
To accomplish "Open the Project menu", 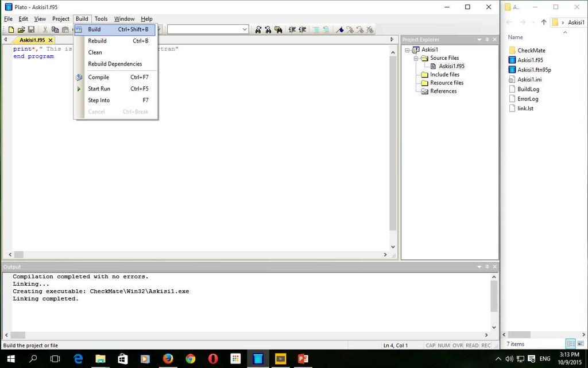I will [x=61, y=19].
